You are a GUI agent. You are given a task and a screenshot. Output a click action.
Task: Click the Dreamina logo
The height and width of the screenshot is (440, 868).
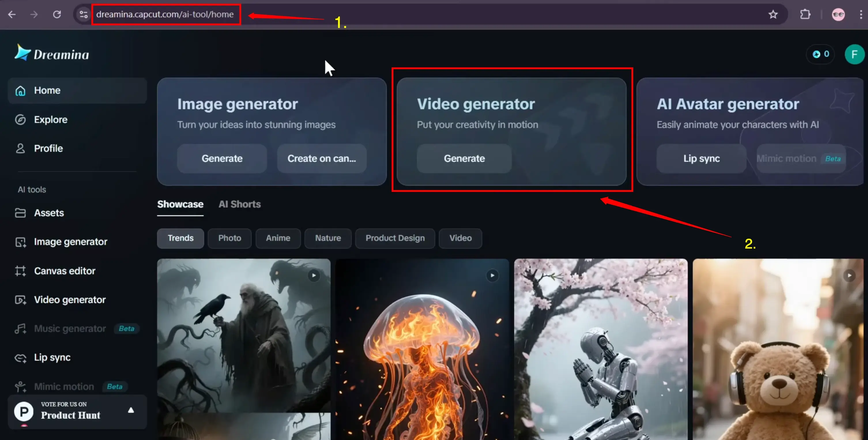coord(52,53)
